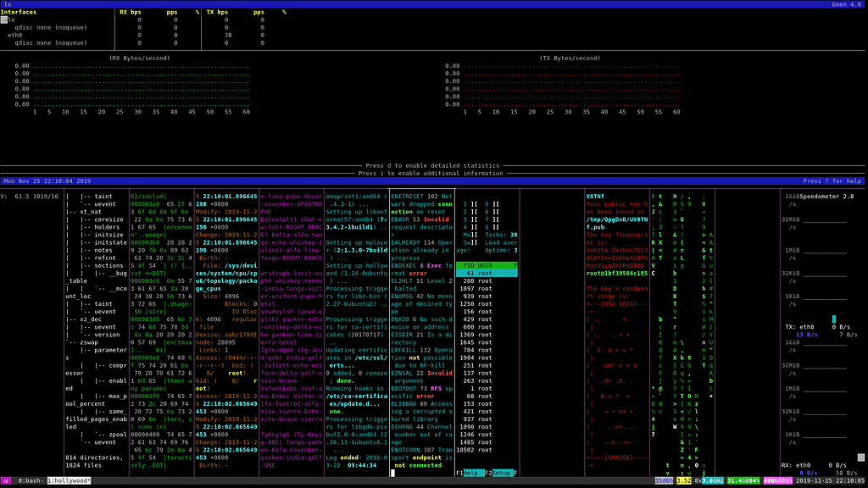
Task: Enable detailed statistics in bmon
Action: click(434, 165)
